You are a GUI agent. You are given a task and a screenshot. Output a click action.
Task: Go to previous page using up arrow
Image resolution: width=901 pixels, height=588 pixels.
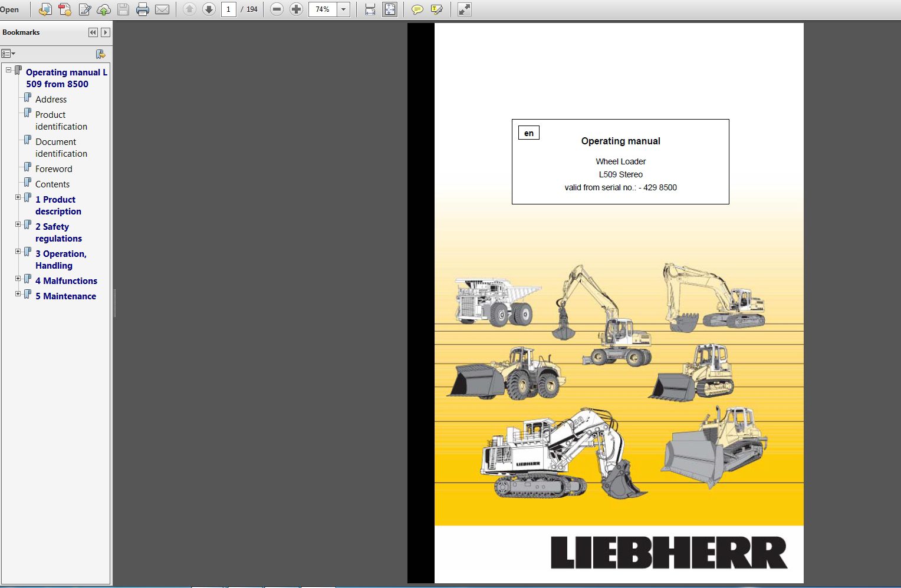coord(189,9)
